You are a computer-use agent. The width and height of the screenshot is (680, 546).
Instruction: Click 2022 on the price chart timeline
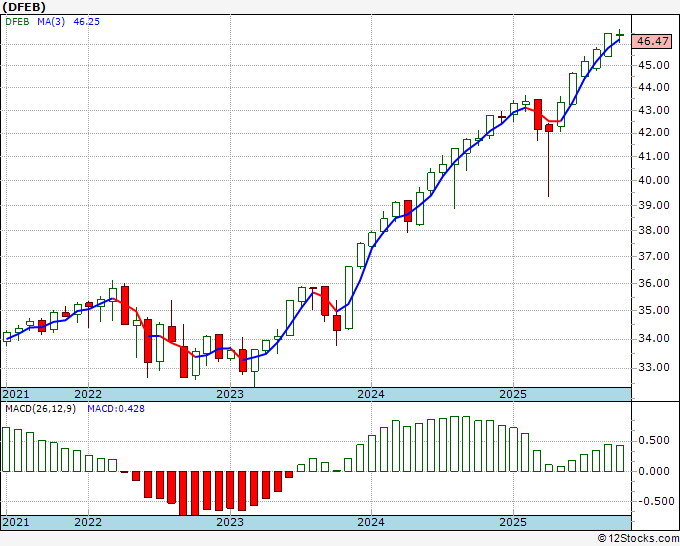pyautogui.click(x=88, y=394)
